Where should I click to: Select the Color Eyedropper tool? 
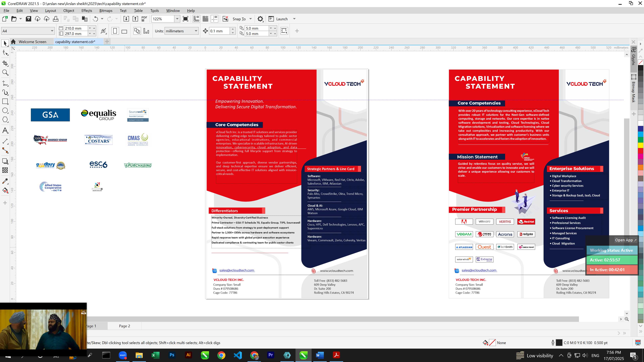(x=5, y=181)
